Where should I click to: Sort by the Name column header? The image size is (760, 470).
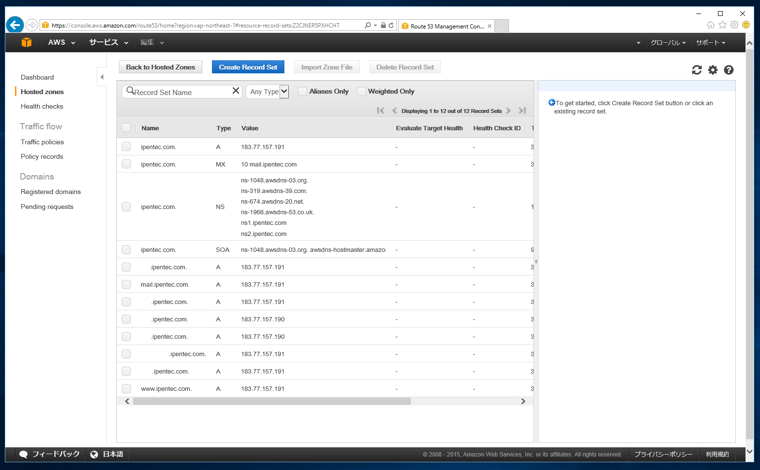[x=150, y=128]
